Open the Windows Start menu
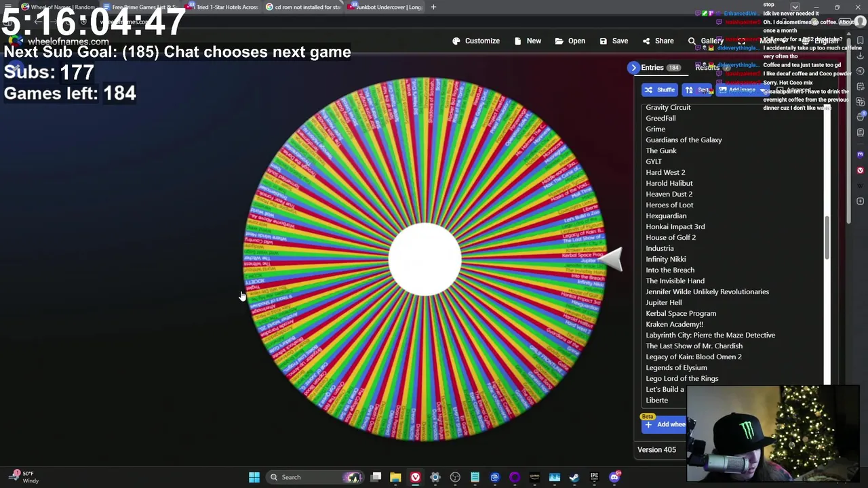 click(254, 477)
